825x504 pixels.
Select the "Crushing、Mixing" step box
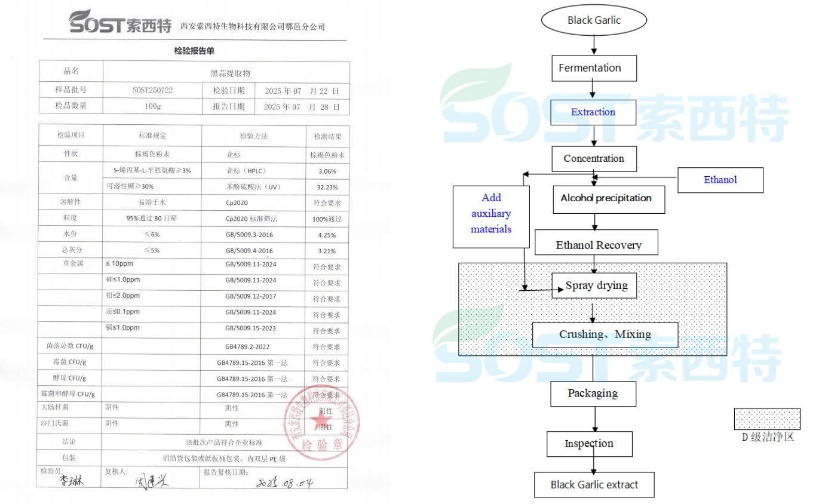click(x=605, y=334)
